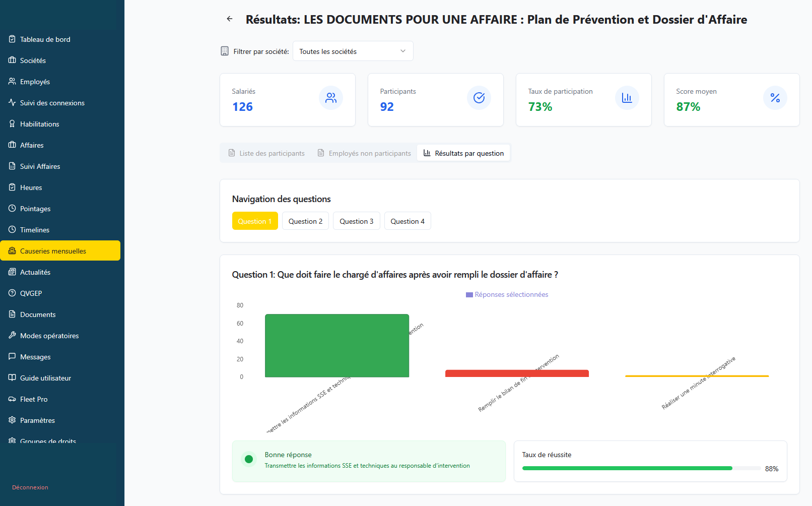The width and height of the screenshot is (812, 506).
Task: Click the Tableau de bord sidebar icon
Action: (x=12, y=39)
